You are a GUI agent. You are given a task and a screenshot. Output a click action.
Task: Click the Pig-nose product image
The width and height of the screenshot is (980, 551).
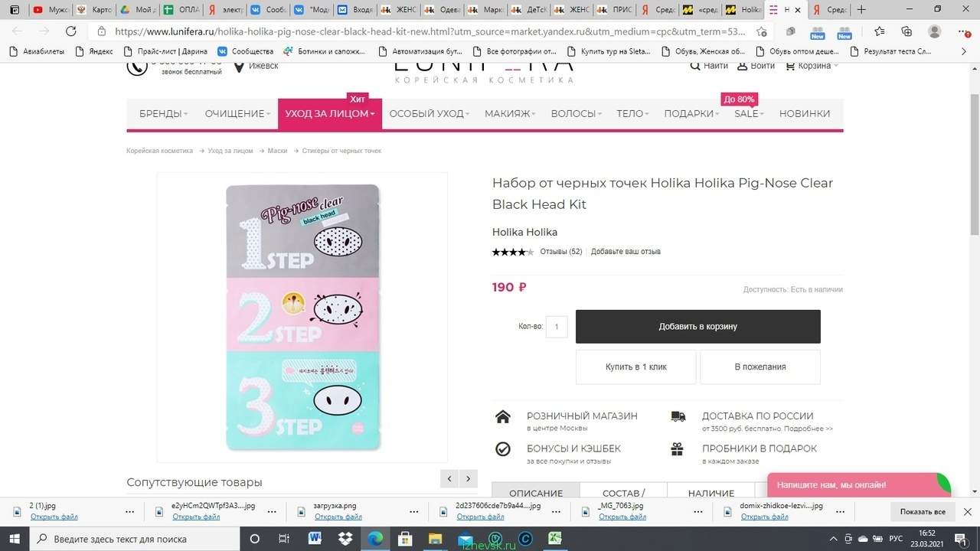tap(303, 317)
